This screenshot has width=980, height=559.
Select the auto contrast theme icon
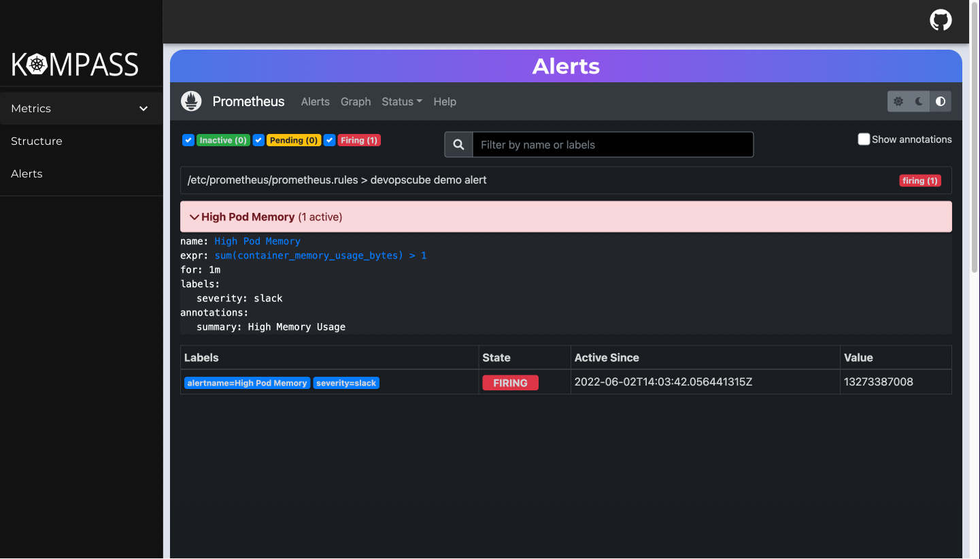pos(941,101)
